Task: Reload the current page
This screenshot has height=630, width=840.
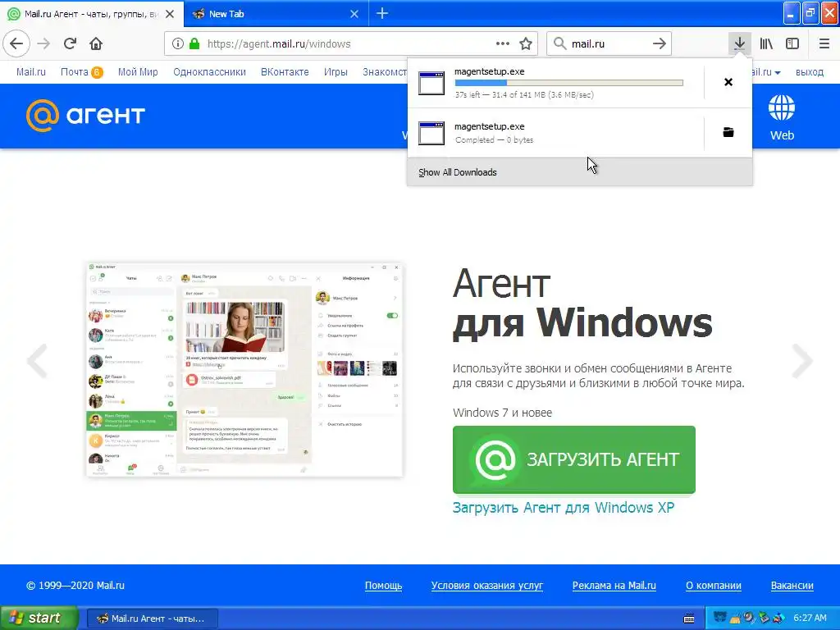Action: (x=70, y=43)
